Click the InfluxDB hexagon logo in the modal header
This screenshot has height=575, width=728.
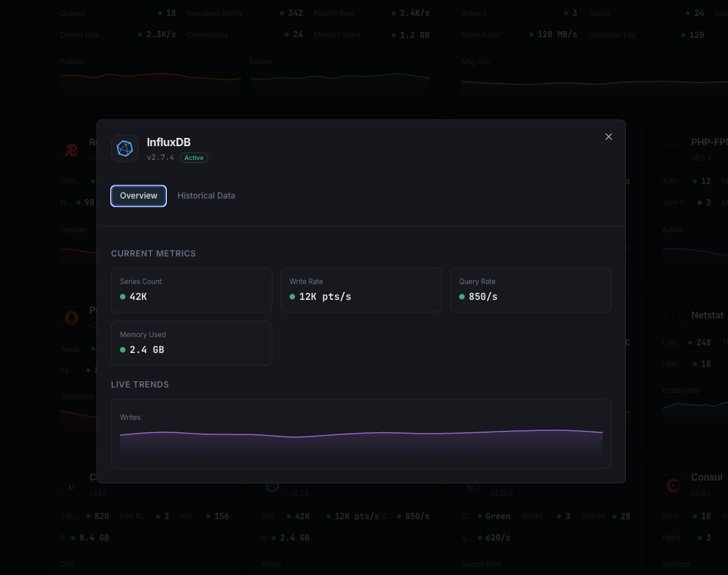pyautogui.click(x=125, y=148)
